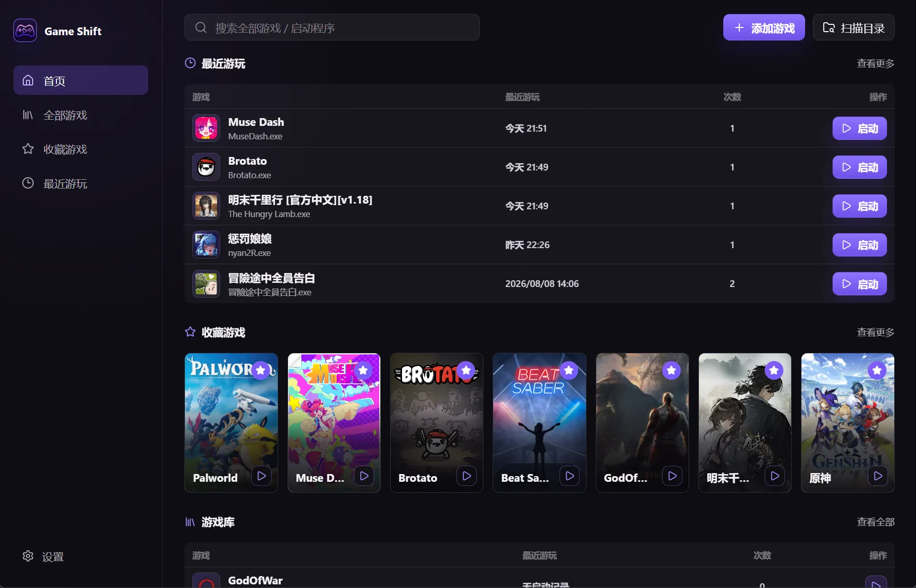
Task: Play GodOfWar from its favorite card
Action: click(x=672, y=476)
